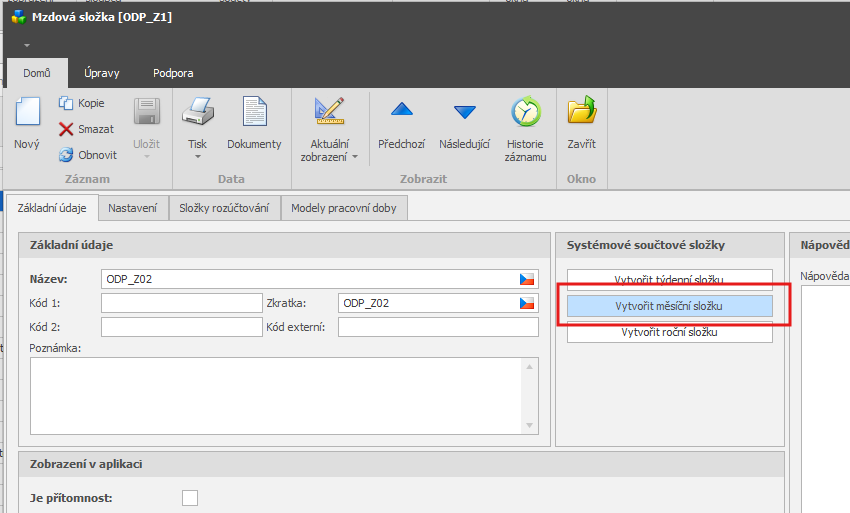Switch to the Nastavení tab

132,208
